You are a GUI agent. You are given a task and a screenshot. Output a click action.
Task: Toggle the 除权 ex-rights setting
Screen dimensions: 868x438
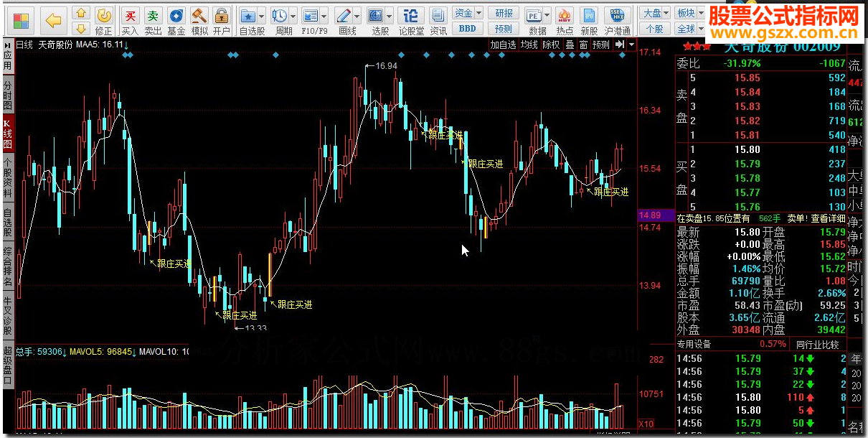click(x=551, y=45)
